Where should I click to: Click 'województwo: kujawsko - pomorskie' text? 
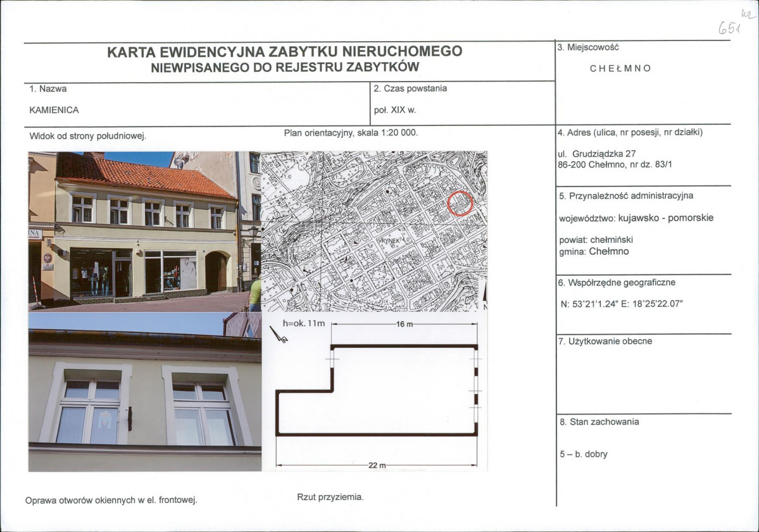click(636, 218)
